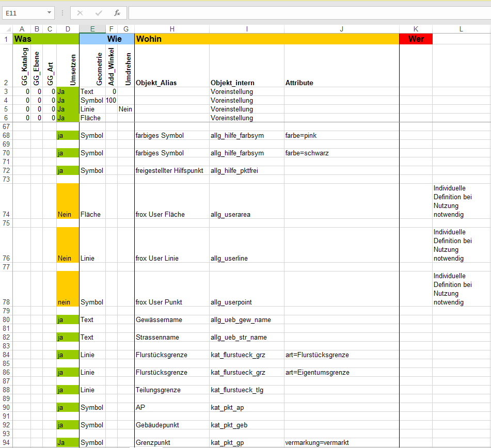Screen dimensions: 491x448
Task: Open the Insert Function fx dialog
Action: point(117,13)
